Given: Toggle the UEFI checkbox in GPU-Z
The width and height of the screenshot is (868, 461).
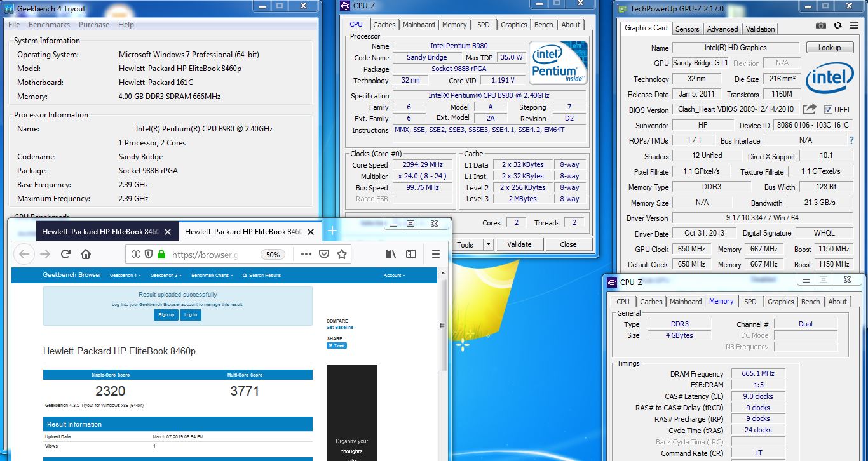Looking at the screenshot, I should [828, 109].
